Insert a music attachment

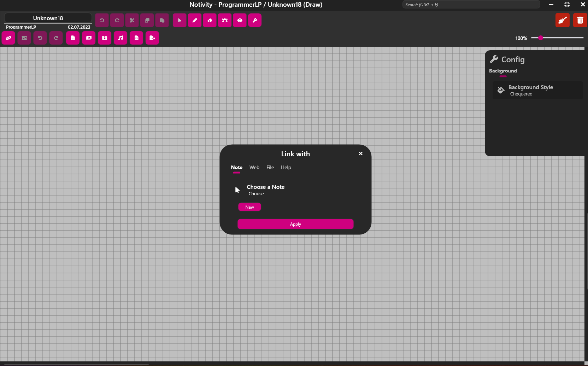click(120, 38)
